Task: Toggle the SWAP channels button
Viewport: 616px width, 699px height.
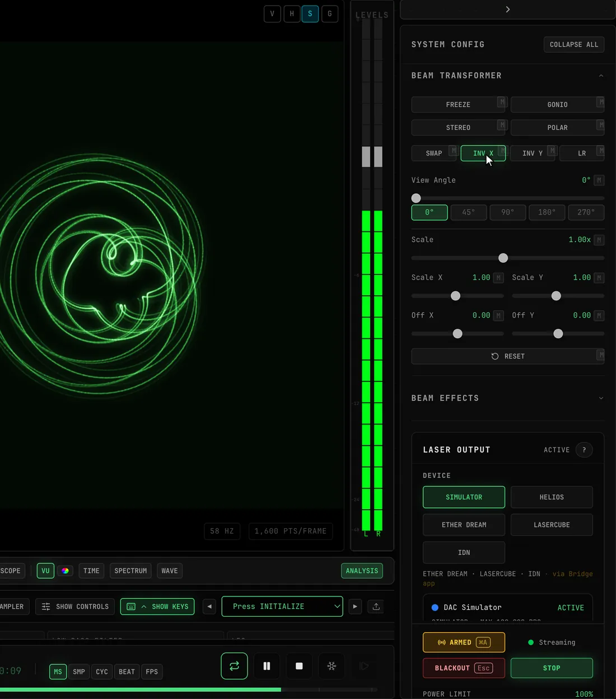Action: pyautogui.click(x=434, y=153)
